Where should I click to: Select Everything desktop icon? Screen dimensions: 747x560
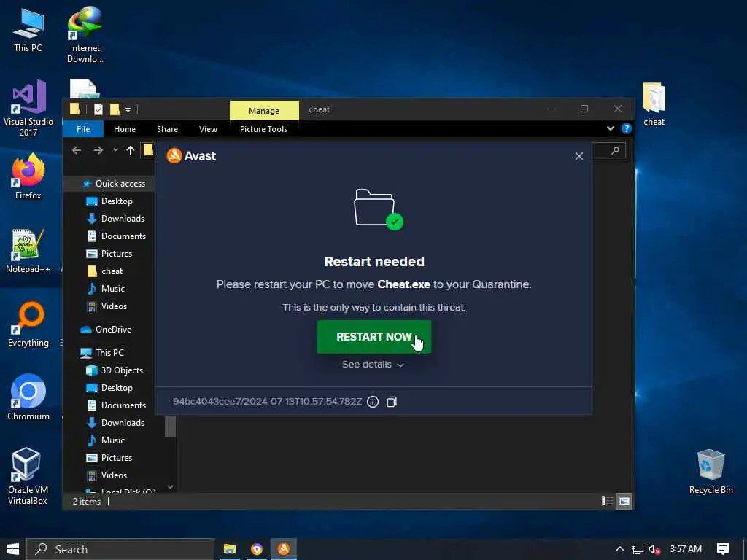pos(28,324)
